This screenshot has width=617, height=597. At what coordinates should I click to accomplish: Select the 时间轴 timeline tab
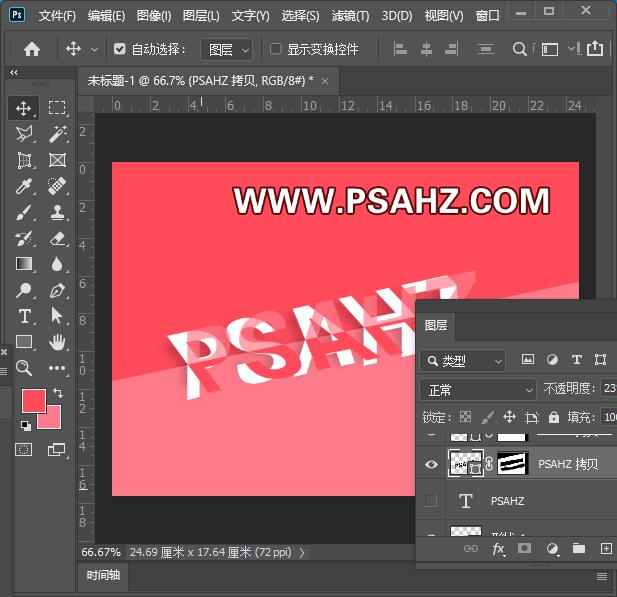point(103,575)
